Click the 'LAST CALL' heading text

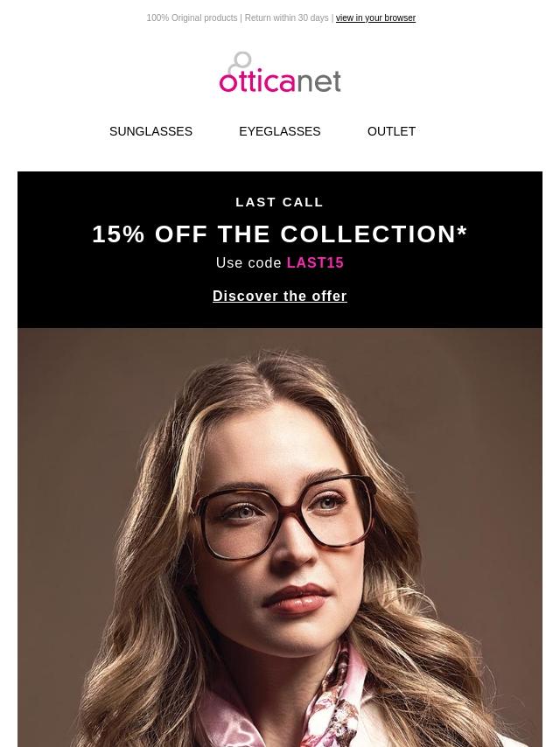[x=280, y=202]
